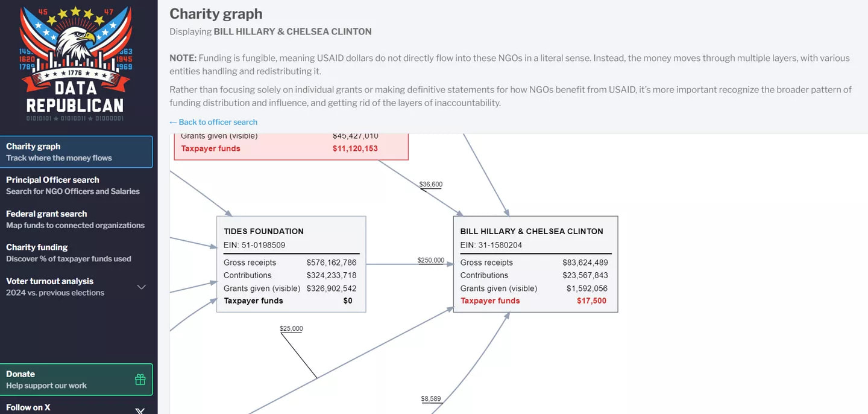The height and width of the screenshot is (414, 868).
Task: Expand the Voter turnout analysis chevron
Action: [x=142, y=287]
